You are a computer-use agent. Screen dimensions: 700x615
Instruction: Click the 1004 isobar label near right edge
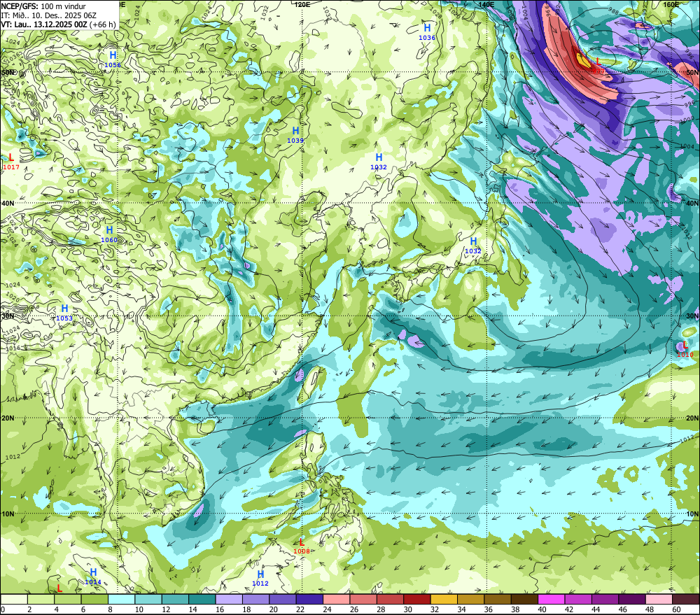pos(687,146)
